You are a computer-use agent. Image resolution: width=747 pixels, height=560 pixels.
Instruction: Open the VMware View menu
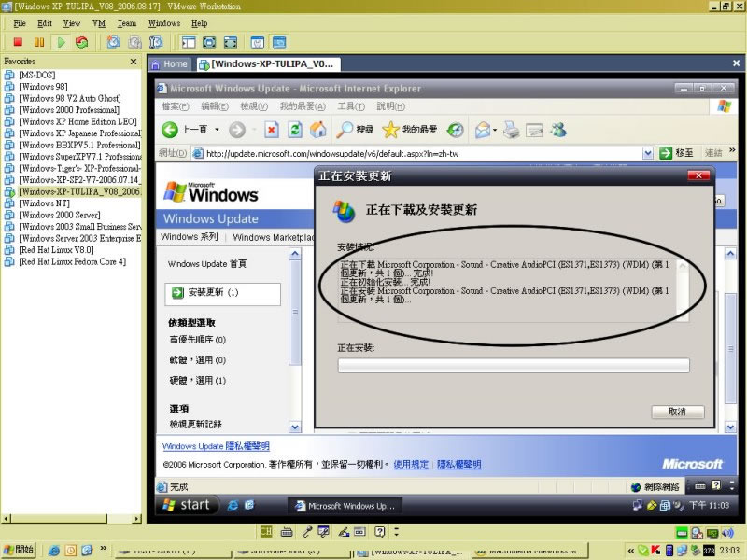pos(72,23)
